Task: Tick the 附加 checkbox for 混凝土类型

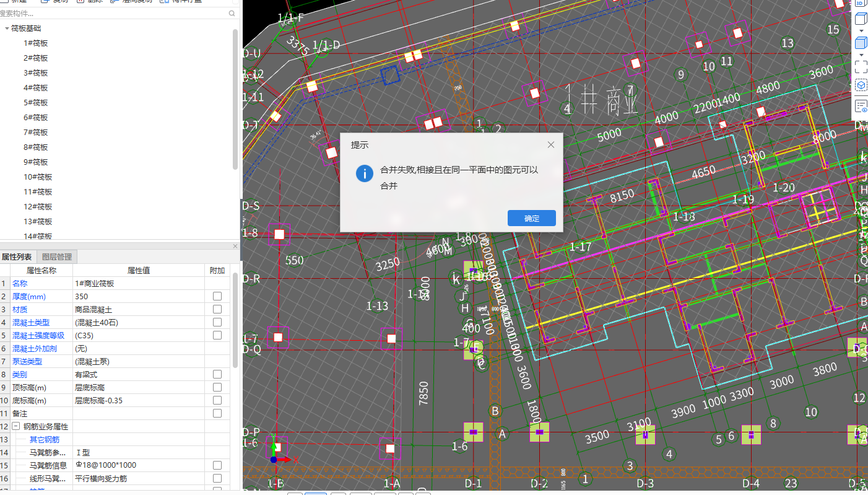Action: pos(217,322)
